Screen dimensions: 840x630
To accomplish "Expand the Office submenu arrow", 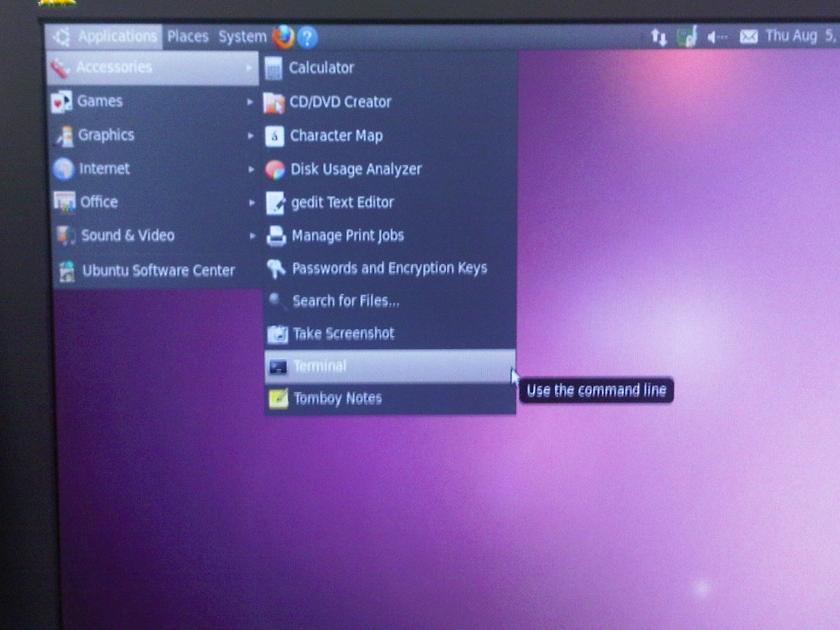I will click(252, 203).
